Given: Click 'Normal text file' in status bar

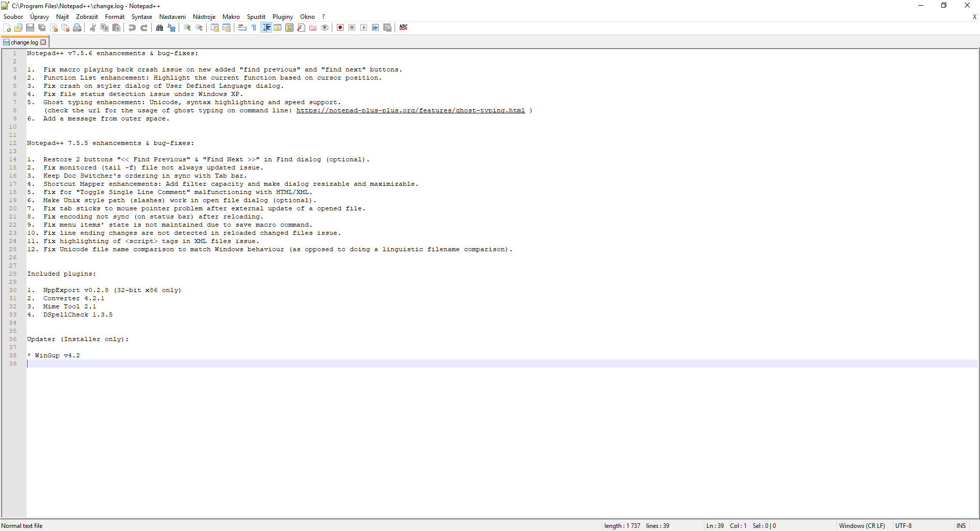Looking at the screenshot, I should point(22,526).
